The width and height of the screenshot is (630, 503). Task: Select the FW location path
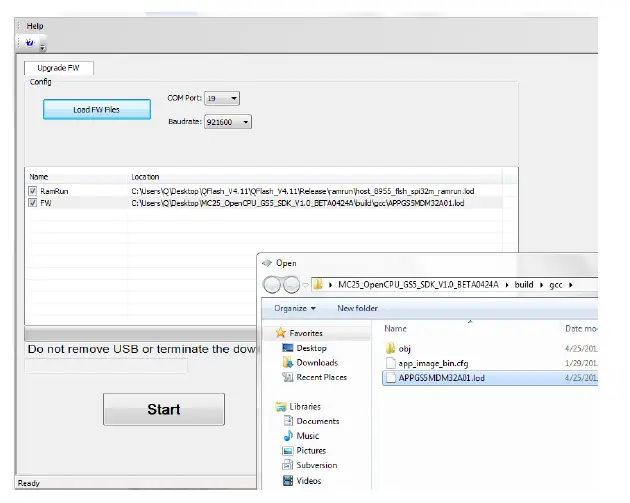(298, 203)
